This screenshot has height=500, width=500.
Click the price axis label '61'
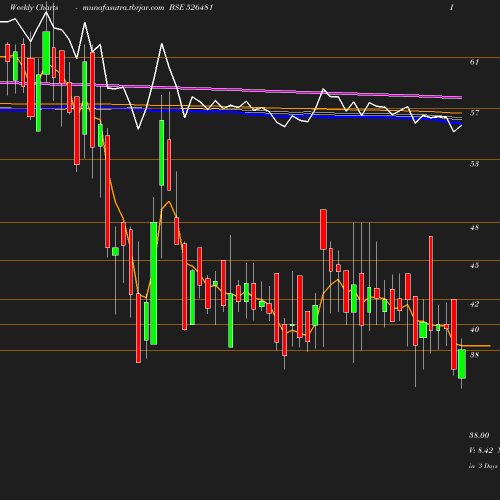(474, 62)
